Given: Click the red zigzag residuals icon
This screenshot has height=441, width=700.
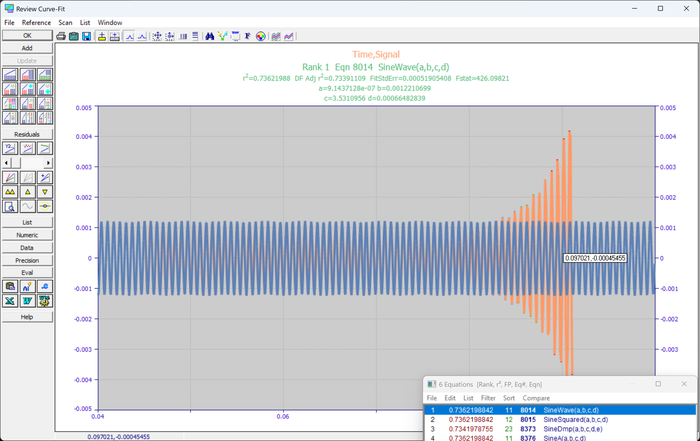Looking at the screenshot, I should (27, 148).
